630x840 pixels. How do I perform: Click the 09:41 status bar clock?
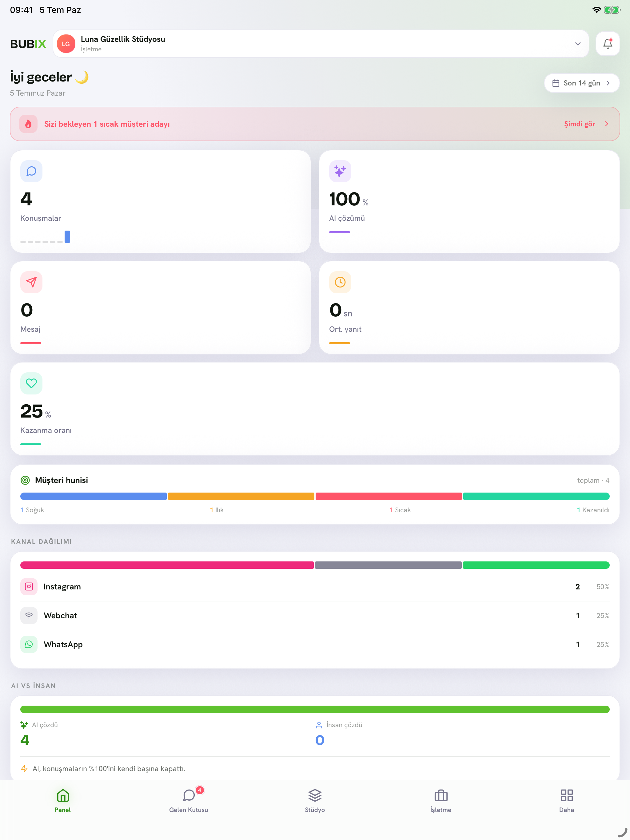click(22, 10)
